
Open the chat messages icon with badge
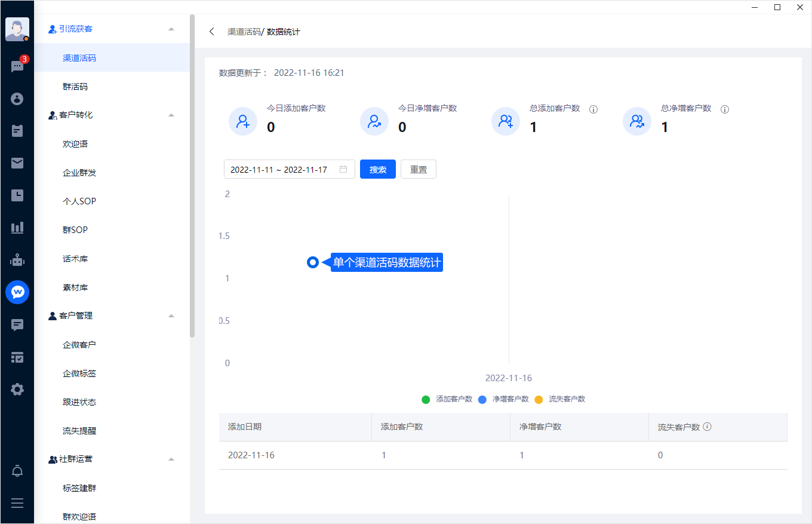[17, 66]
